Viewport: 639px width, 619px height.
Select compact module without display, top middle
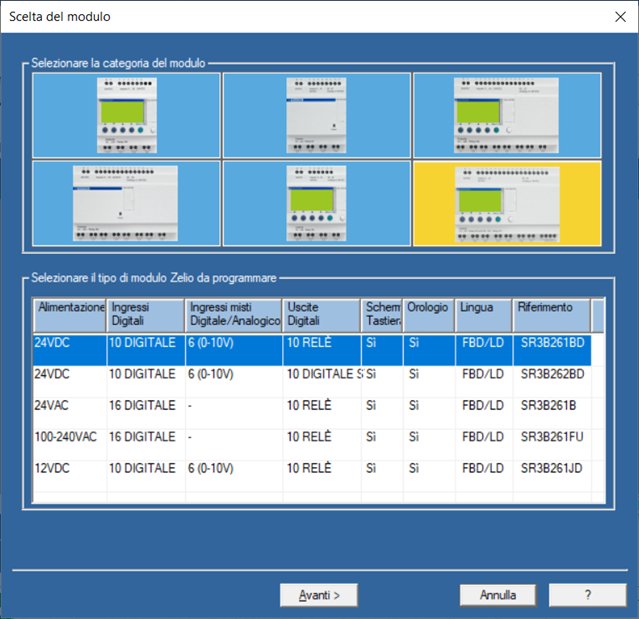[317, 115]
